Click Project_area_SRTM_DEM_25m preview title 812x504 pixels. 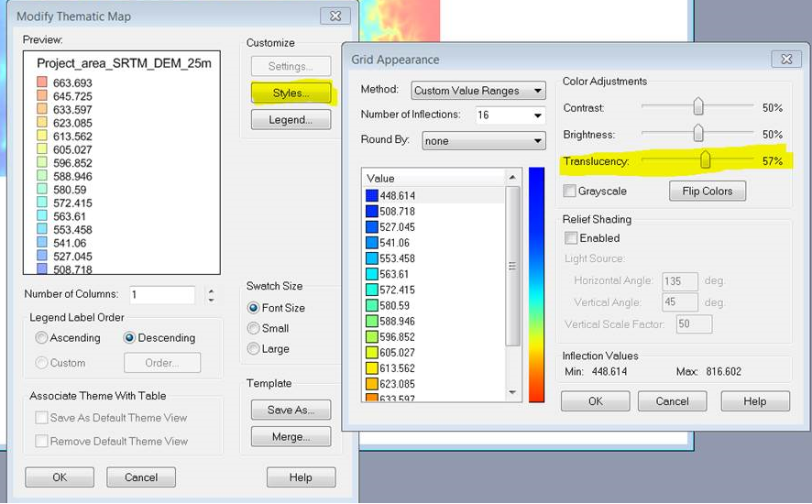coord(124,63)
